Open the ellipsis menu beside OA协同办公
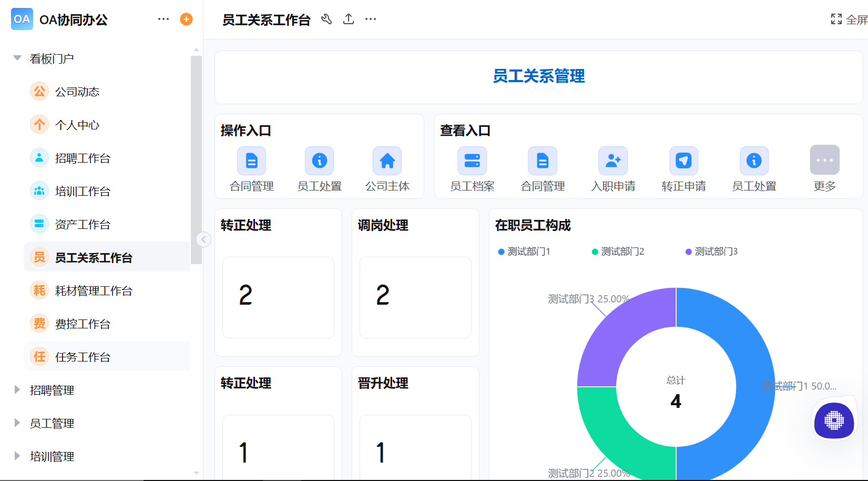 (163, 19)
